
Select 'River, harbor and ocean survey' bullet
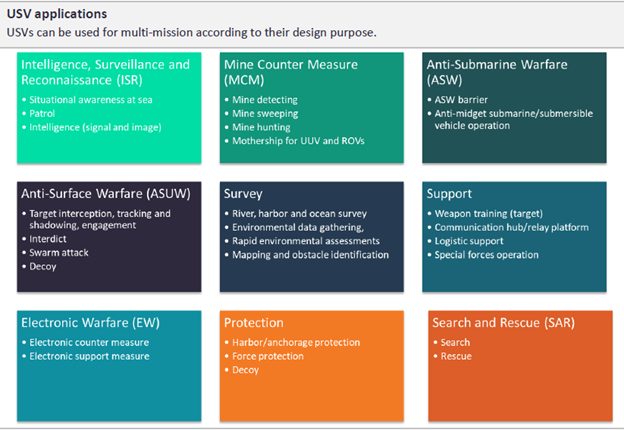300,214
